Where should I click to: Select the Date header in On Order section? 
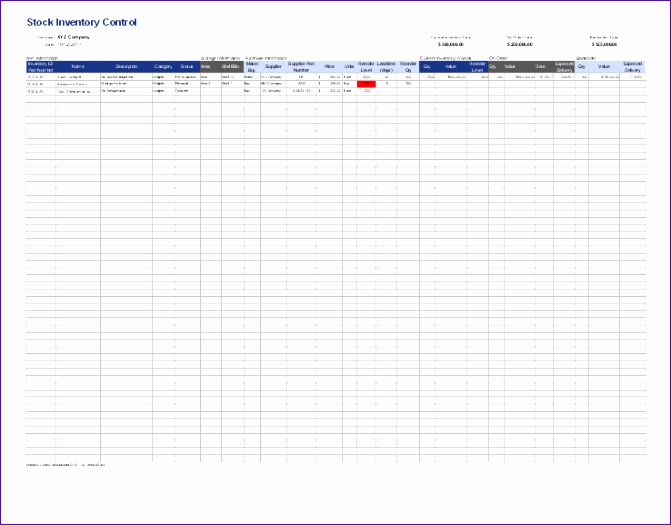[x=543, y=66]
